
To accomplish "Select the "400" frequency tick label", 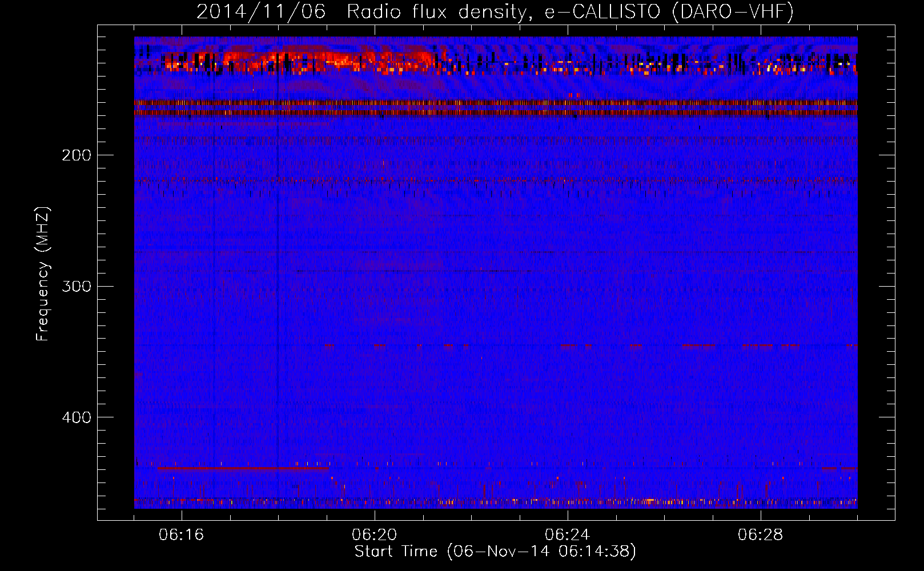I will tap(77, 417).
